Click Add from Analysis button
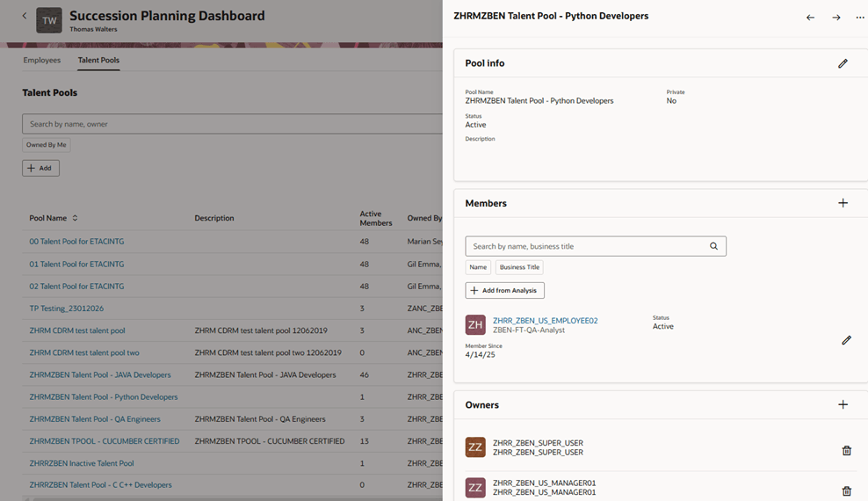The image size is (868, 501). [504, 291]
